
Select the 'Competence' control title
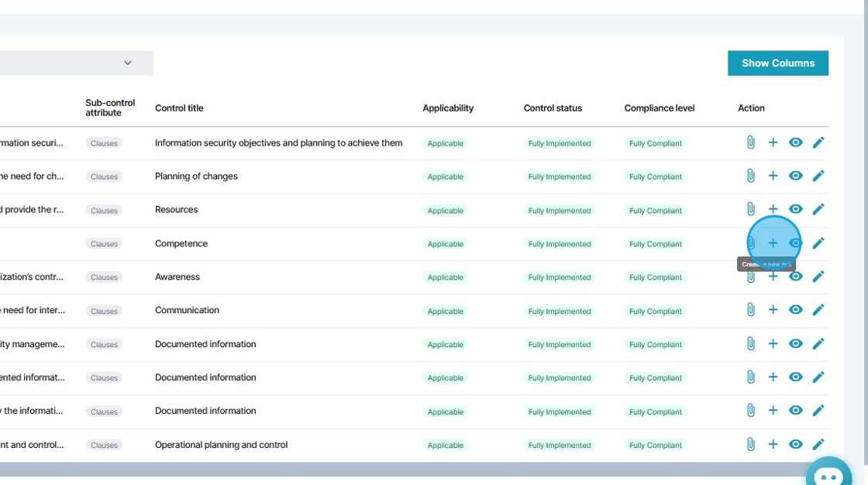tap(181, 243)
